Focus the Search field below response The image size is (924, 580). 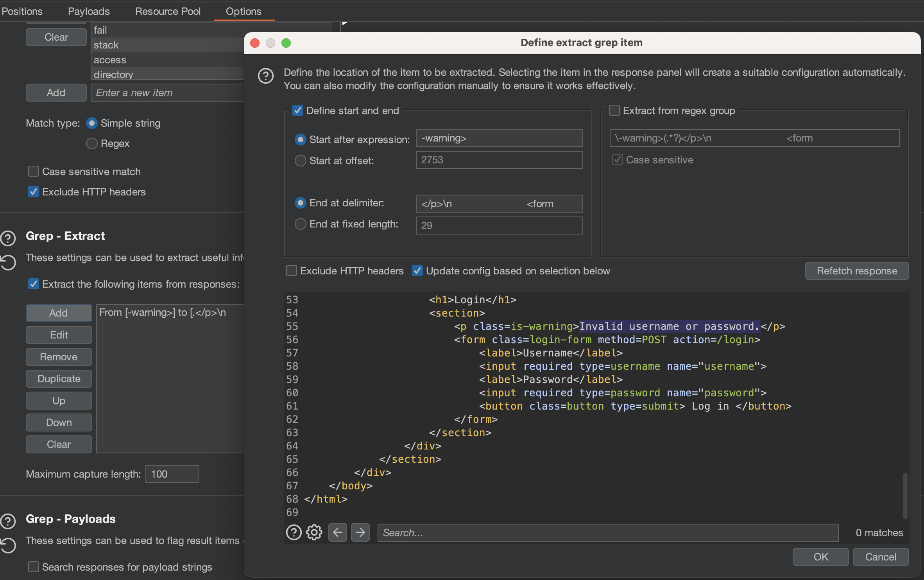pos(607,532)
